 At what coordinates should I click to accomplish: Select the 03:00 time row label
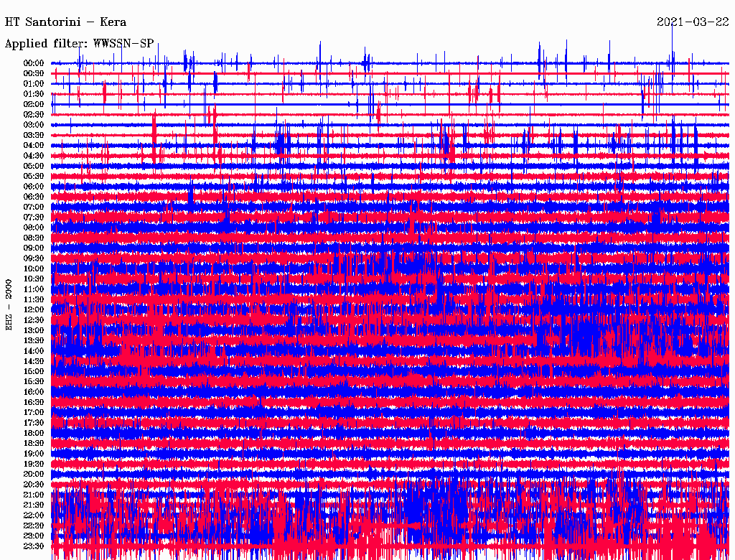point(34,125)
